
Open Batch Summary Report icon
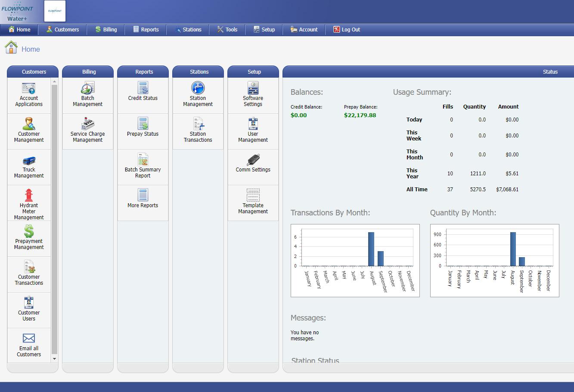143,159
